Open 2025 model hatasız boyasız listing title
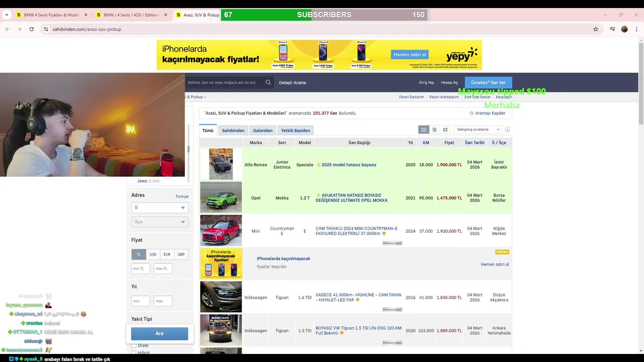The width and height of the screenshot is (644, 362). pyautogui.click(x=349, y=165)
